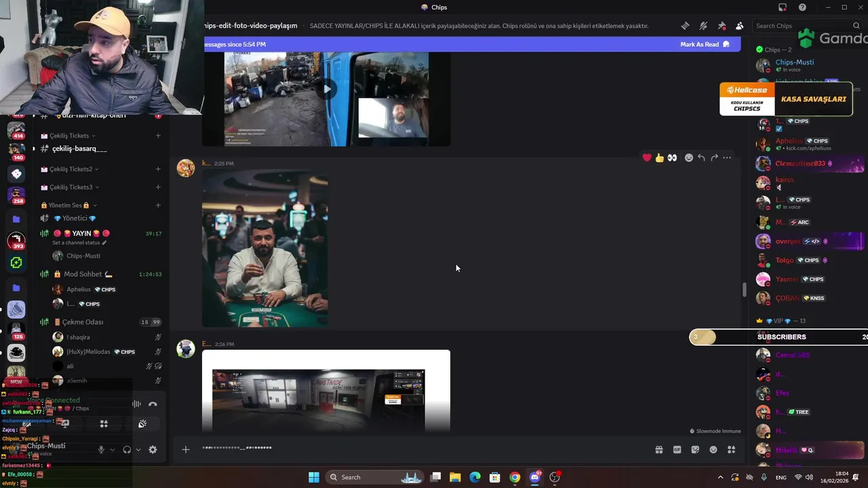Viewport: 868px width, 488px height.
Task: Click the Windows taskbar Search box
Action: click(x=376, y=477)
